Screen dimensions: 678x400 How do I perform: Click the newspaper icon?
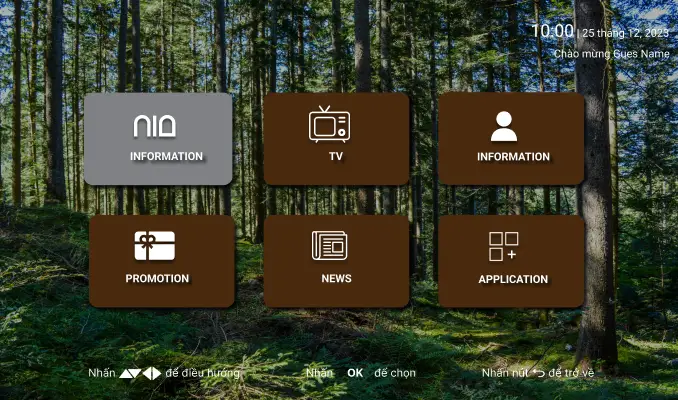click(x=329, y=246)
